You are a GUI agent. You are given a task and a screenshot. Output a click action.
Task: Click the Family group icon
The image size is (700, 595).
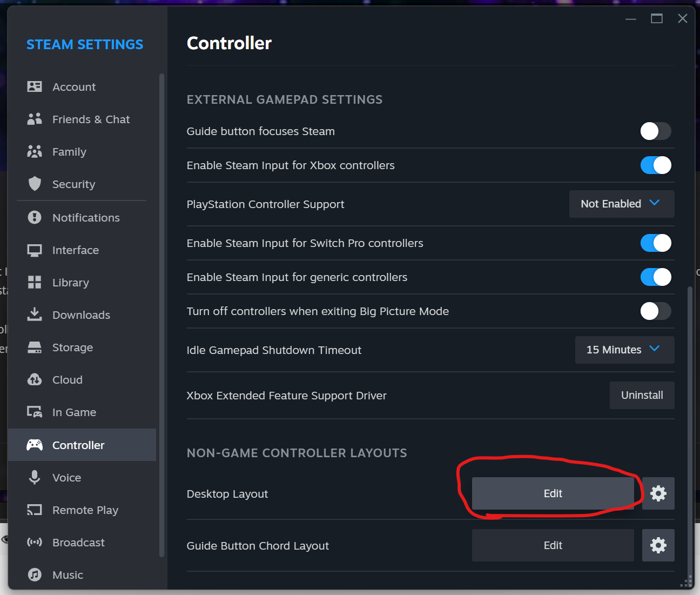35,151
